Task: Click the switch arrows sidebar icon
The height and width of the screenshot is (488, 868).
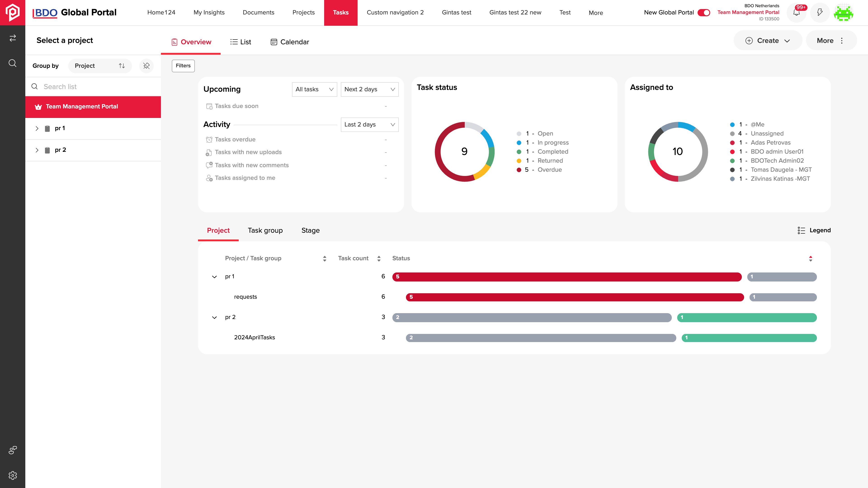Action: pyautogui.click(x=12, y=38)
